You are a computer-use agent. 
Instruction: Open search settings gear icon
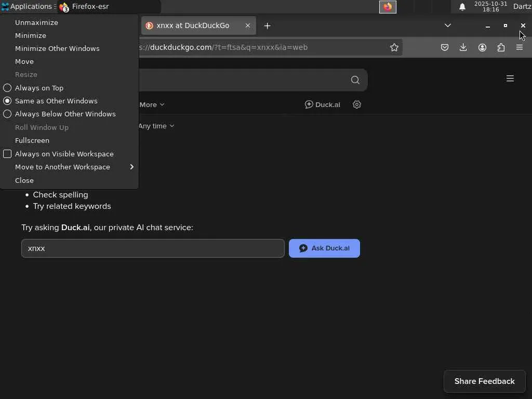(x=356, y=104)
